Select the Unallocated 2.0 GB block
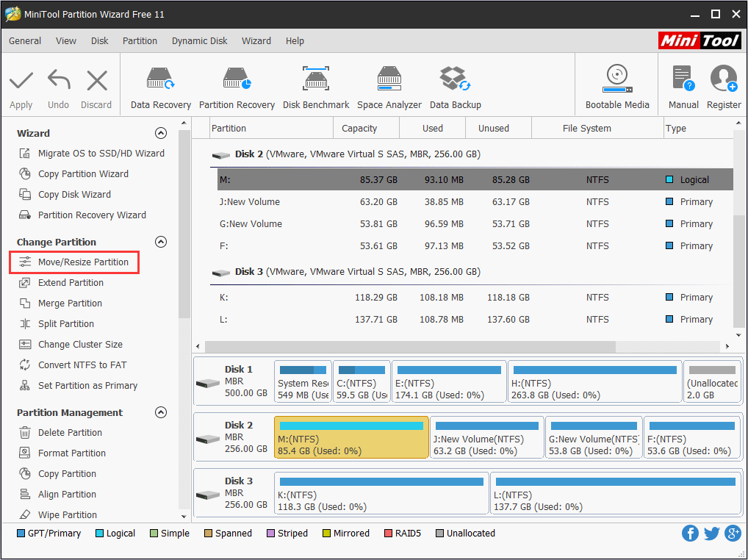The height and width of the screenshot is (560, 748). click(712, 381)
